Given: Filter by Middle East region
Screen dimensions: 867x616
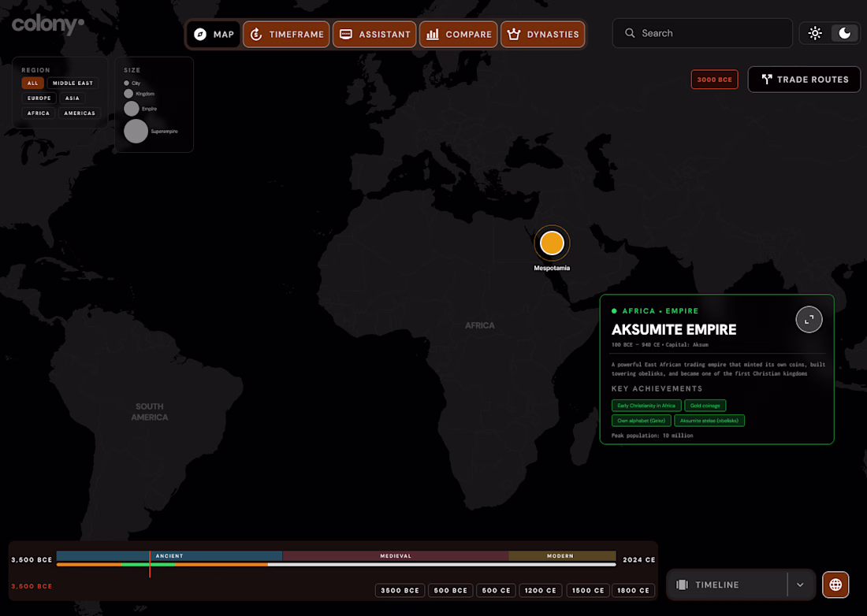Looking at the screenshot, I should click(73, 83).
